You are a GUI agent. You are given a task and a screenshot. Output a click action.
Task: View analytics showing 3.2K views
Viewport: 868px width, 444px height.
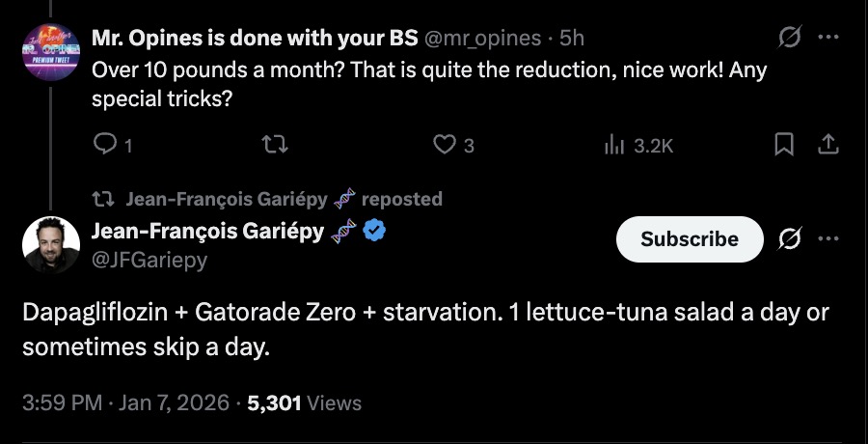[637, 145]
